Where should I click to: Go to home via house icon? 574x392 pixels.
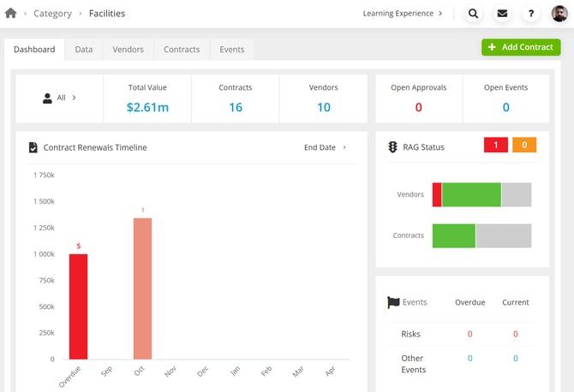[10, 13]
